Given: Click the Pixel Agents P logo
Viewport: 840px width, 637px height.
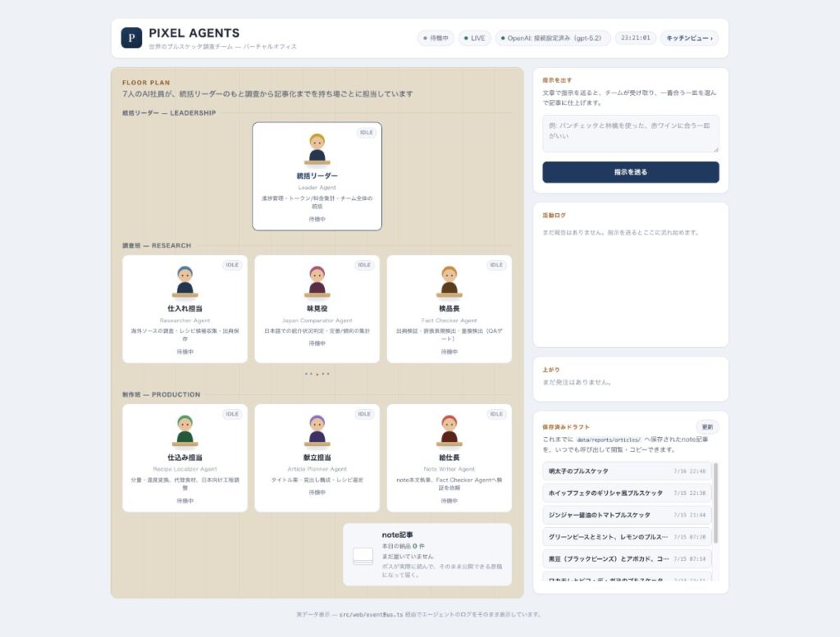Looking at the screenshot, I should pos(131,38).
